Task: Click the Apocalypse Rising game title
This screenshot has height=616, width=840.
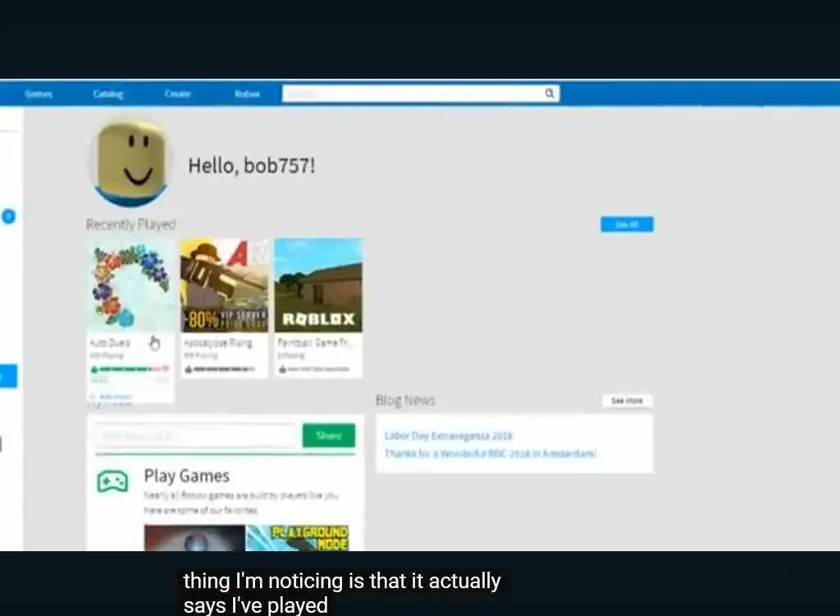Action: coord(217,342)
